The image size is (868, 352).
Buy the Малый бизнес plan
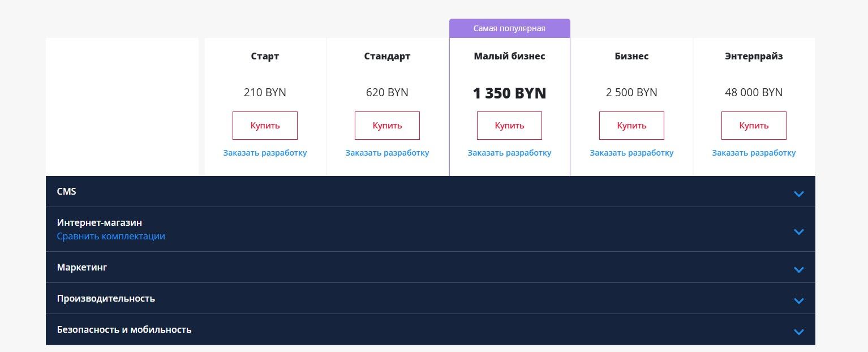point(509,126)
